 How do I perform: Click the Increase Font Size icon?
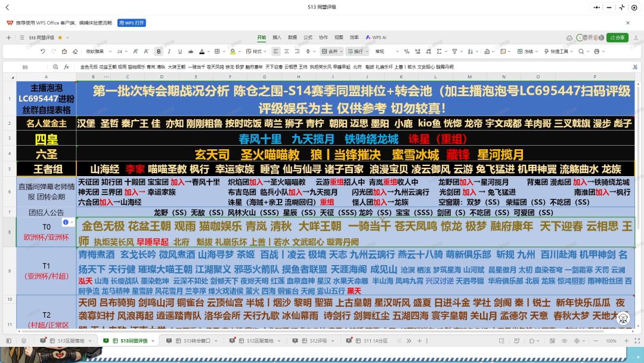point(136,51)
